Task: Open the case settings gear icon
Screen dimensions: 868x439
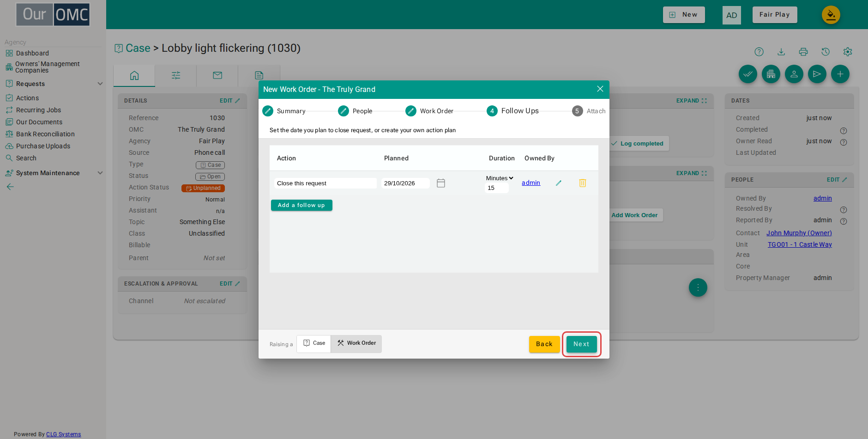Action: coord(848,52)
